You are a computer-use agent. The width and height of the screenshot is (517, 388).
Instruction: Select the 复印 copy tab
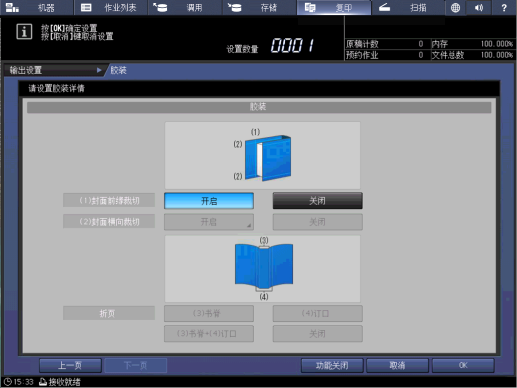(x=334, y=7)
